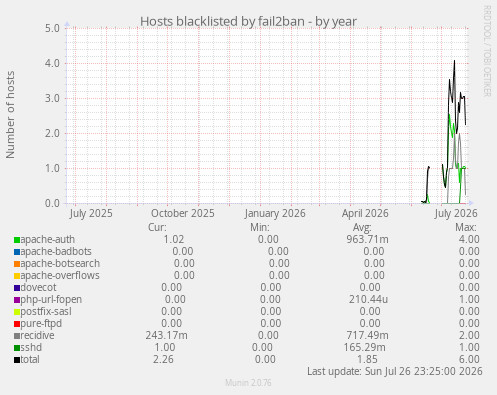Click the 1.0 y-axis tick label
The width and height of the screenshot is (497, 395).
pyautogui.click(x=52, y=168)
